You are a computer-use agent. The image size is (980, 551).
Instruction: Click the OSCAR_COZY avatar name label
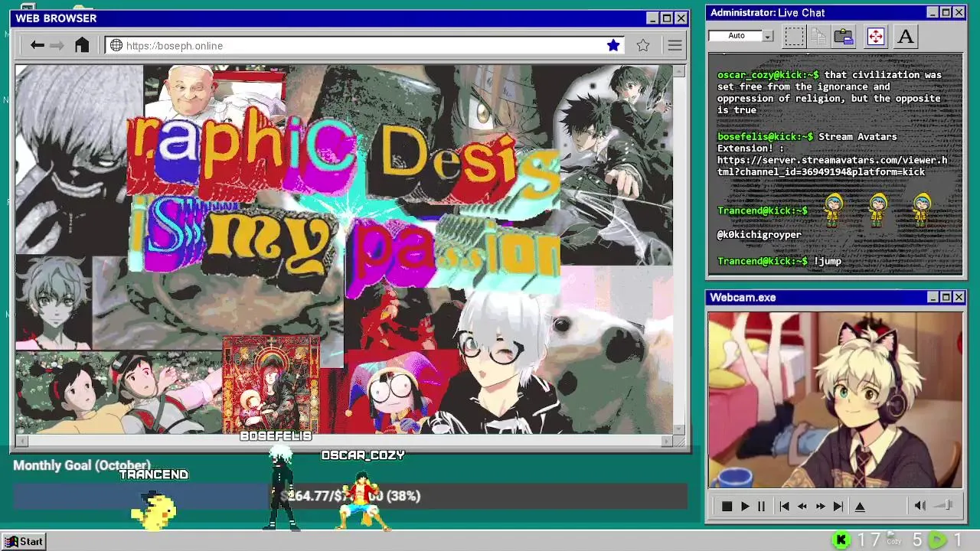[x=363, y=455]
